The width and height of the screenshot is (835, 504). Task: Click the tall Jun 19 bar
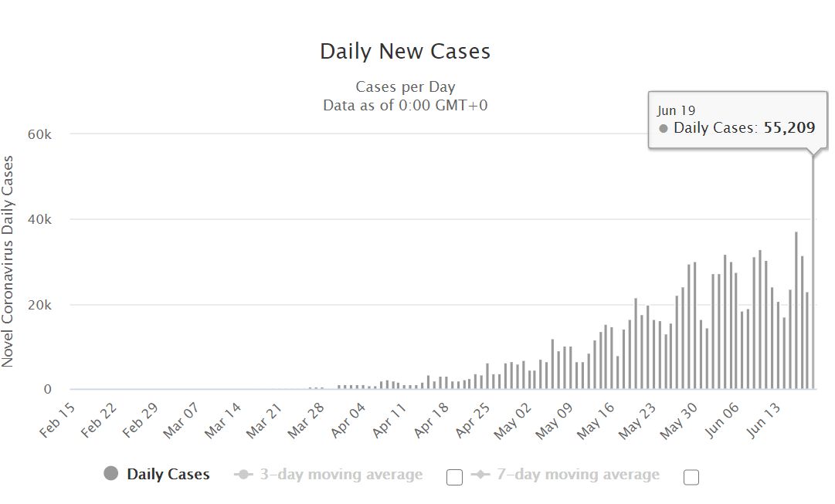[813, 272]
